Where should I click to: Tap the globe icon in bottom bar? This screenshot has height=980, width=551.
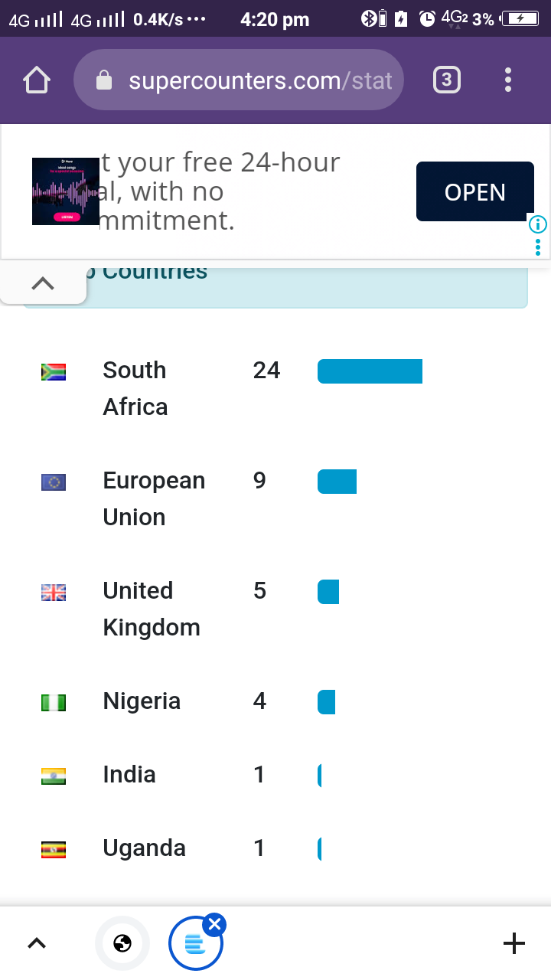click(x=122, y=943)
